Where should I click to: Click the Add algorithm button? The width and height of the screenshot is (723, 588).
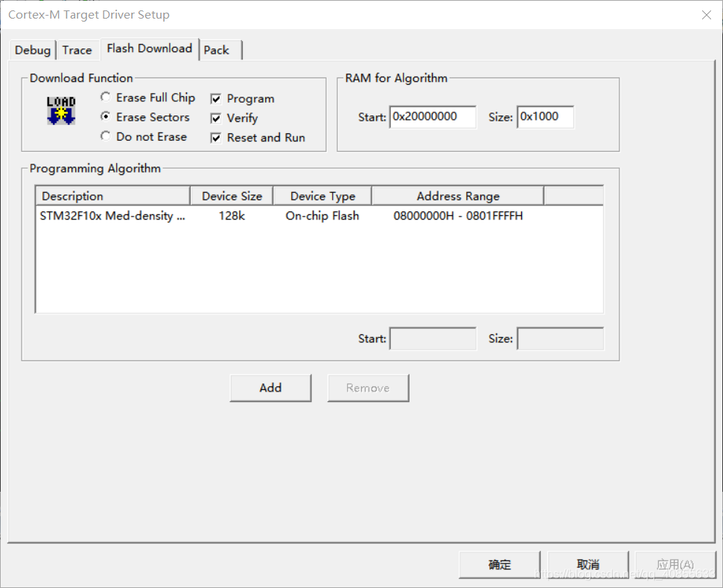coord(271,388)
